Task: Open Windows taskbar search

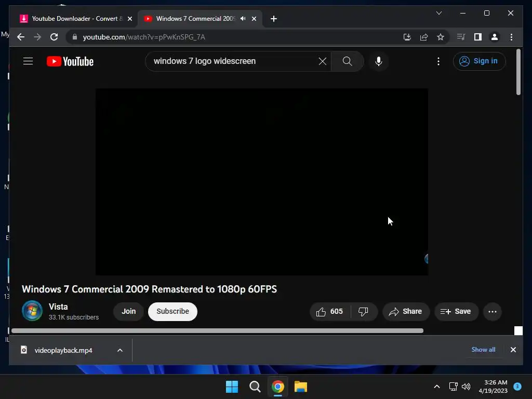Action: pos(255,387)
